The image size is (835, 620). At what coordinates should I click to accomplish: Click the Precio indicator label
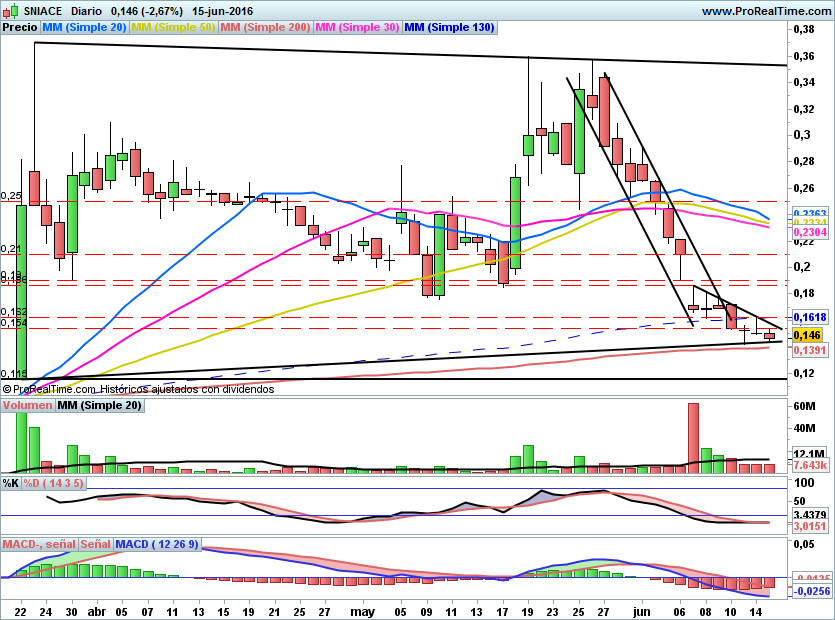pos(20,28)
